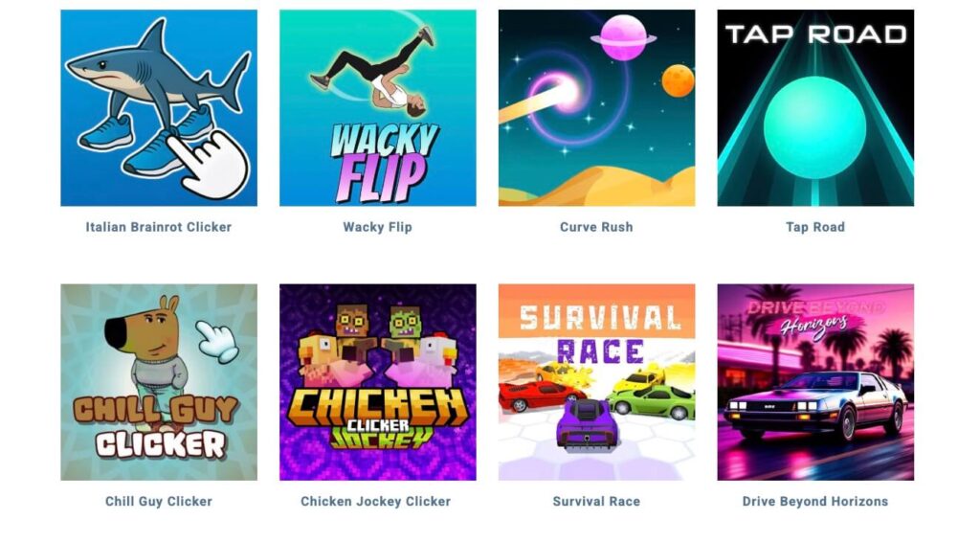Image resolution: width=980 pixels, height=542 pixels.
Task: Click the Drive Beyond Horizons title link
Action: pos(815,502)
